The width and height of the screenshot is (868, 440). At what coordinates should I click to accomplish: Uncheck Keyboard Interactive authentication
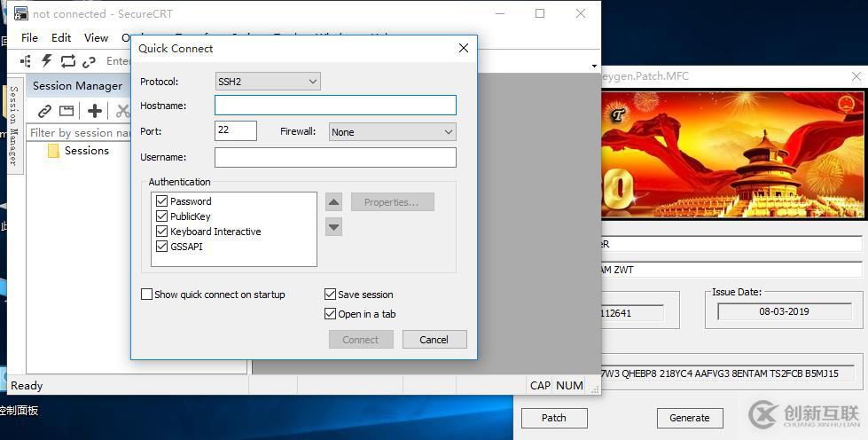tap(161, 231)
